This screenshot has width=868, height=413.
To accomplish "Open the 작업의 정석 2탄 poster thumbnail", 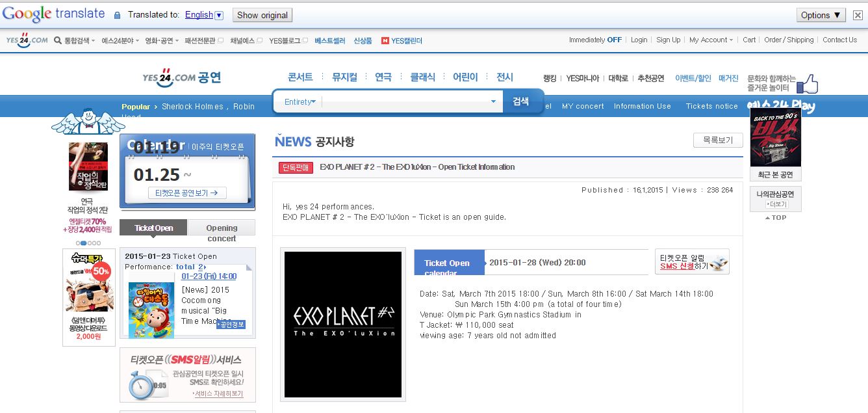I will (x=88, y=167).
